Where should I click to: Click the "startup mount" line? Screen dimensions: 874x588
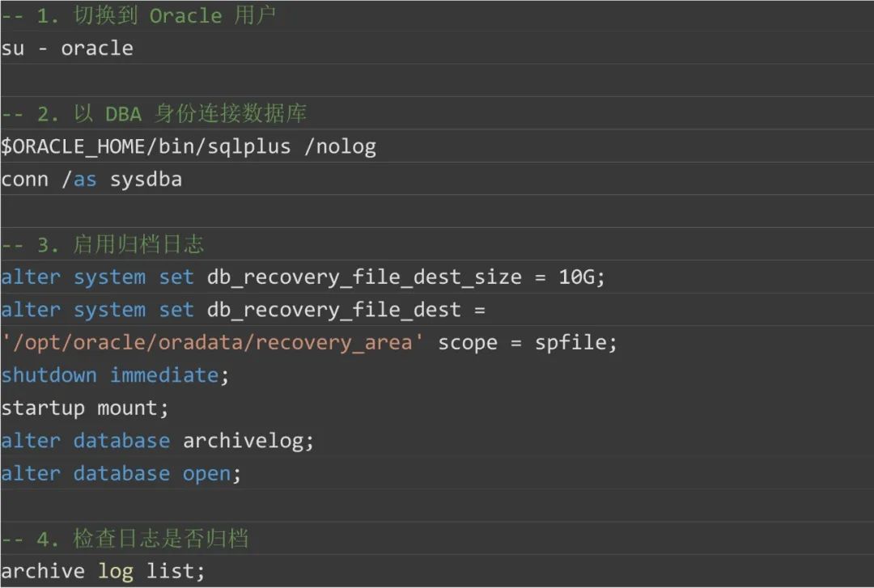tap(84, 408)
